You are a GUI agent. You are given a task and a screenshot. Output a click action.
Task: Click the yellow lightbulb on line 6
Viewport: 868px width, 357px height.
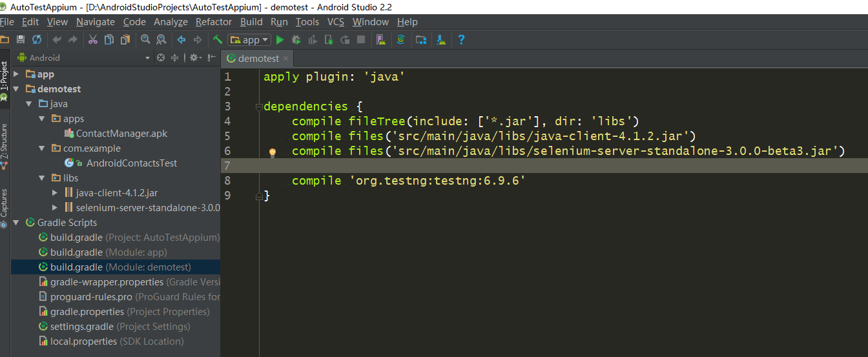tap(273, 153)
